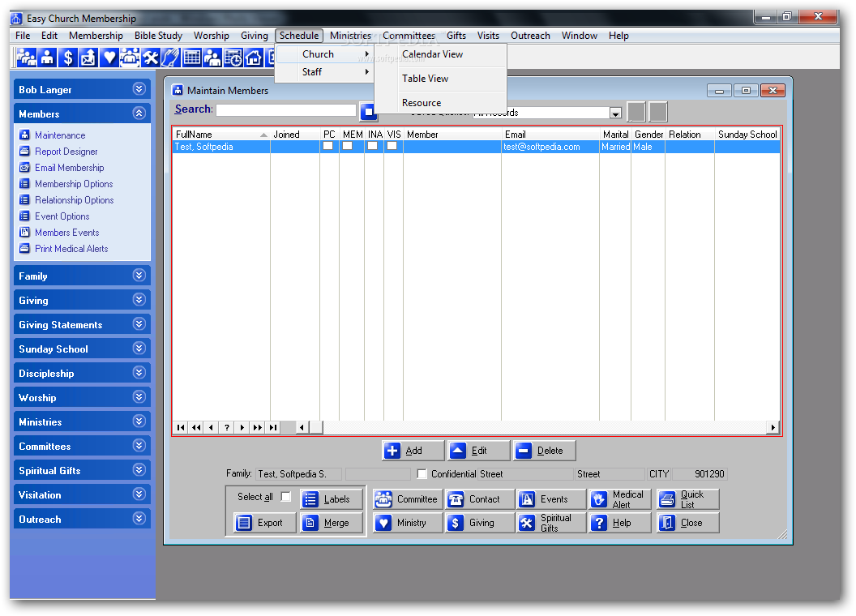Image resolution: width=856 pixels, height=616 pixels.
Task: Open the saved queries dropdown arrow
Action: point(615,113)
